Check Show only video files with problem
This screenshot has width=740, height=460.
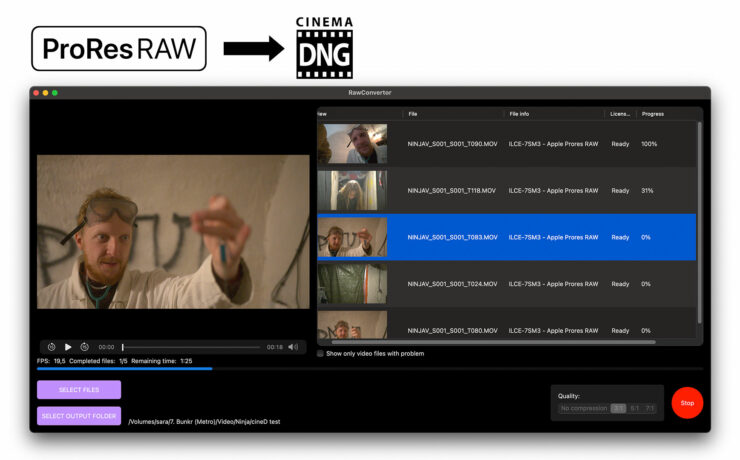[320, 353]
